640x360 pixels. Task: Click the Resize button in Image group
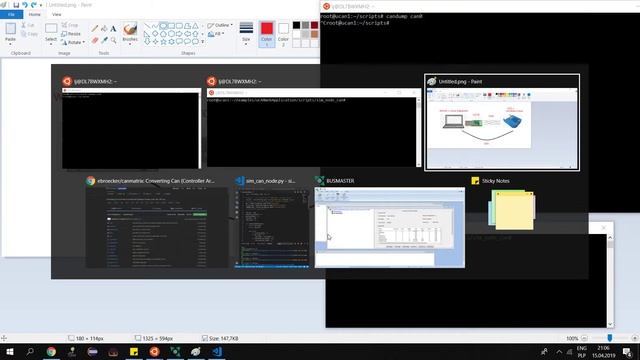pos(71,34)
